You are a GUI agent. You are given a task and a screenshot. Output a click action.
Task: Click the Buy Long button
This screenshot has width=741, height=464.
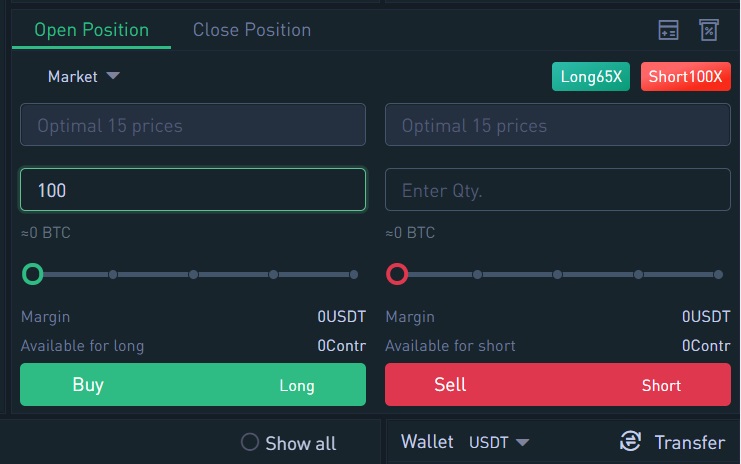(193, 385)
